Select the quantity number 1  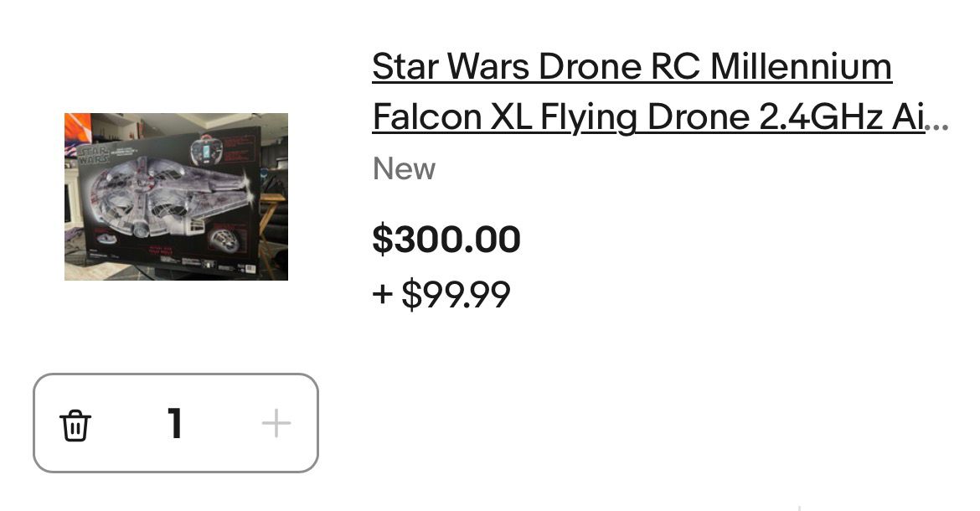tap(174, 424)
